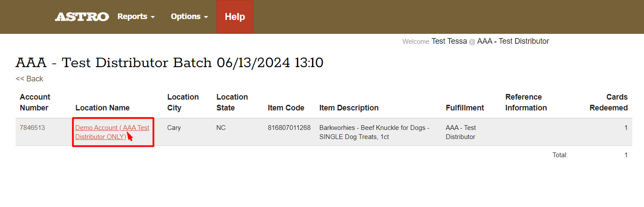Open the Reports dropdown menu

[x=136, y=16]
